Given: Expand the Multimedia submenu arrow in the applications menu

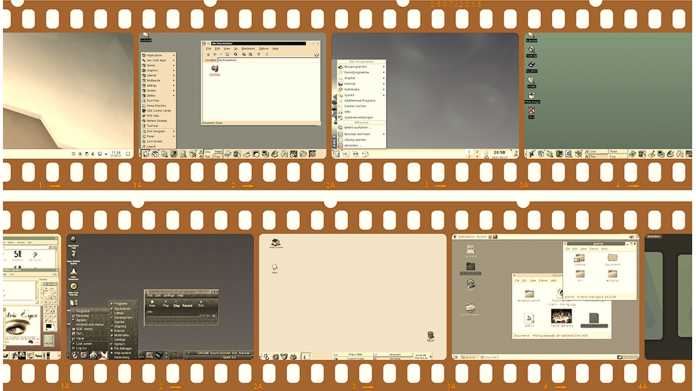Looking at the screenshot, I should pyautogui.click(x=174, y=80).
